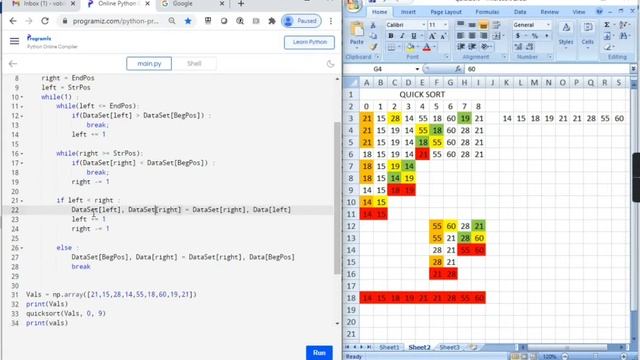Click the zoom magnifier in address bar

tap(172, 21)
